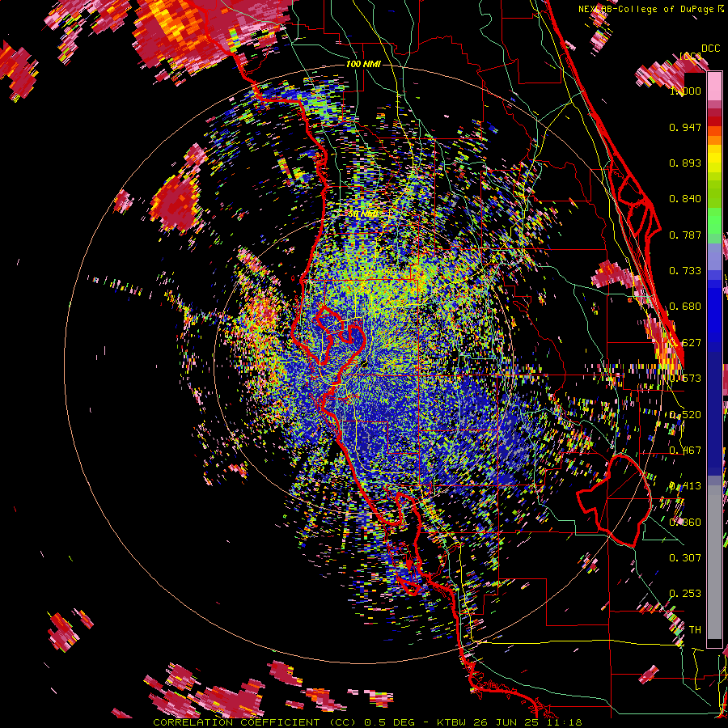Pick the yellow segment of the color bar

[714, 159]
